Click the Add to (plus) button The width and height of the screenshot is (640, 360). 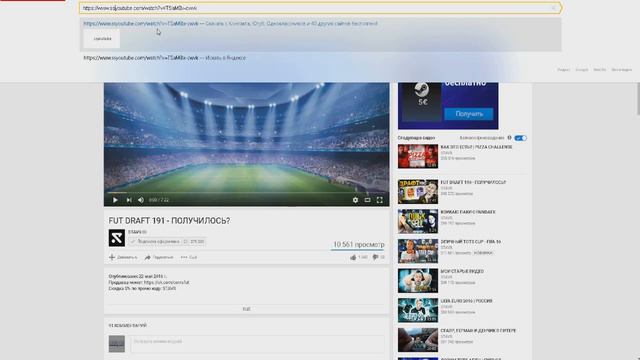(x=123, y=257)
